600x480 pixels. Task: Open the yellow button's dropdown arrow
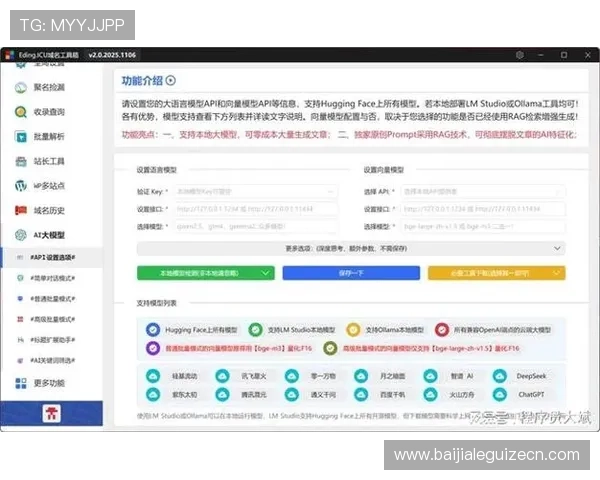point(556,273)
